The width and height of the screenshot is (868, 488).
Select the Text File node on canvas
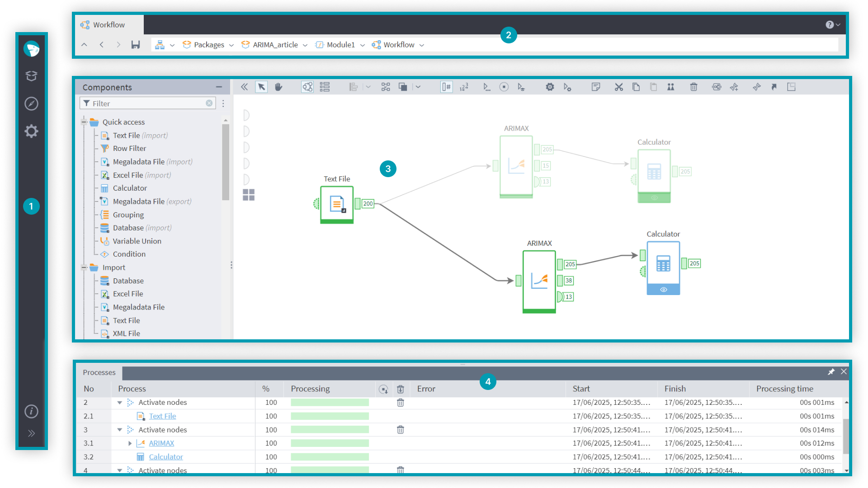pos(337,204)
